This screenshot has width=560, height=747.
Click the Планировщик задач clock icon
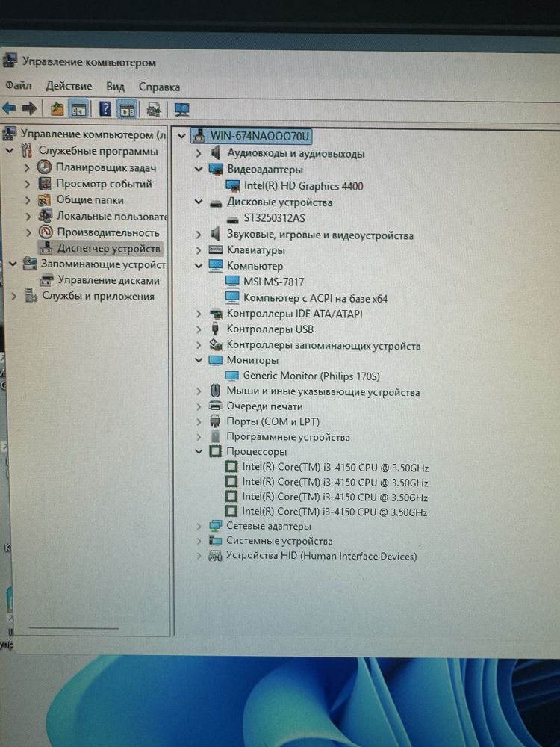coord(44,167)
